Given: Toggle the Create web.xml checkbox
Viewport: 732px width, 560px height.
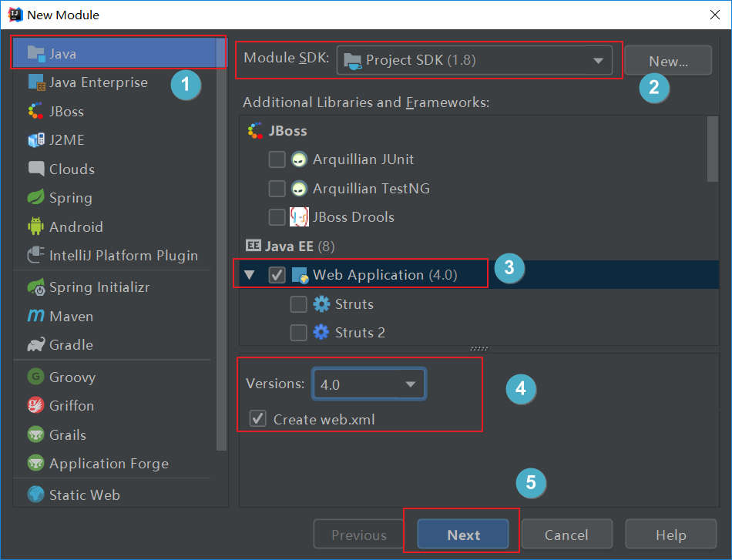Looking at the screenshot, I should (x=257, y=418).
